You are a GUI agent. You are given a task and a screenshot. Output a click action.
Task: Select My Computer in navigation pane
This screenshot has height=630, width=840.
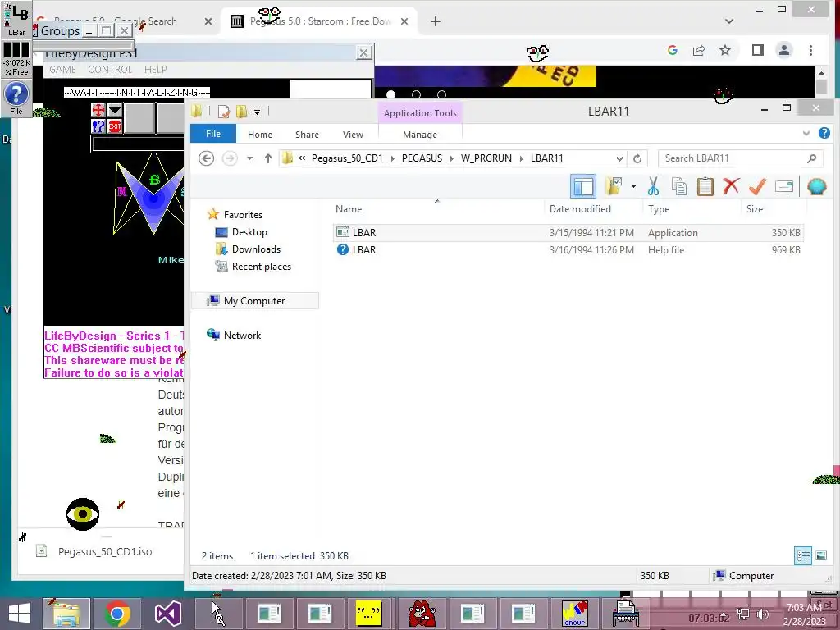(x=255, y=301)
